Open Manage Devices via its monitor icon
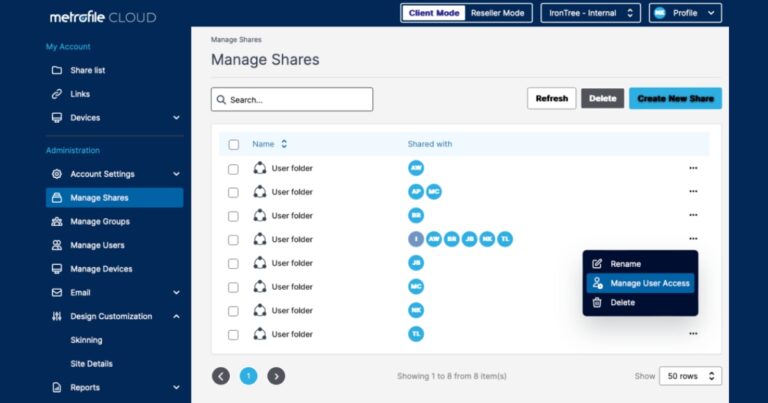768x403 pixels. coord(57,269)
